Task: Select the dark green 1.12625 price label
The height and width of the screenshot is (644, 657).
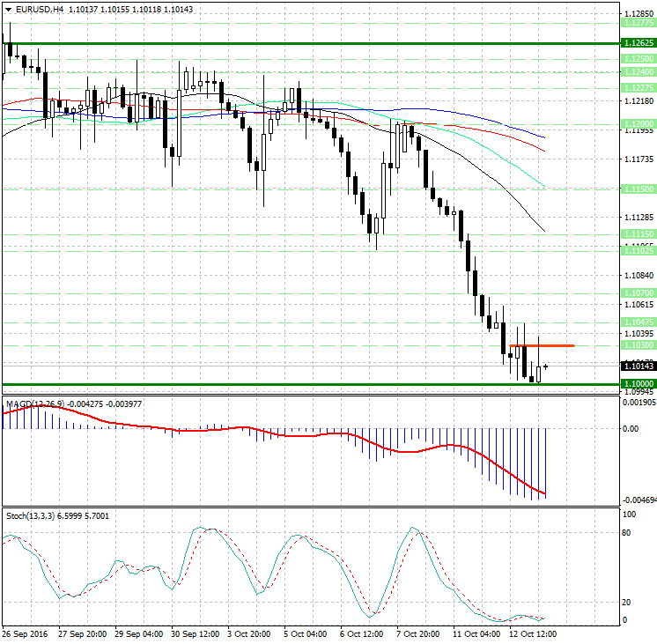Action: pos(637,43)
